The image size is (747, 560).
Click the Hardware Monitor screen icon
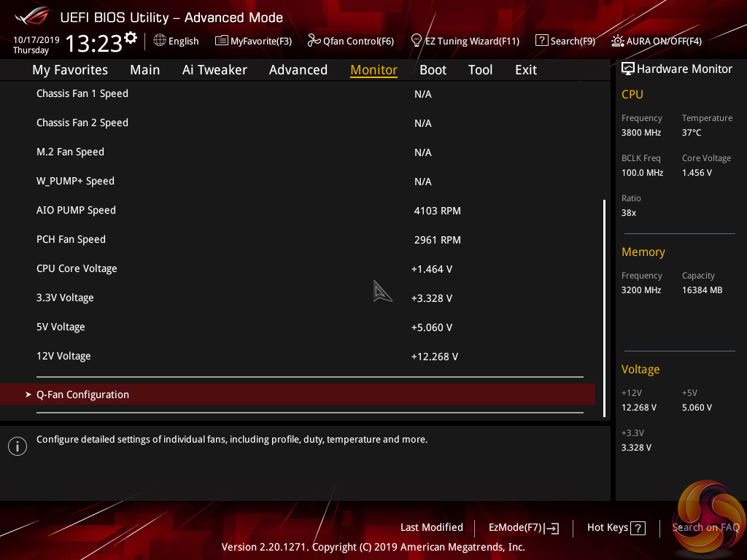pyautogui.click(x=627, y=69)
